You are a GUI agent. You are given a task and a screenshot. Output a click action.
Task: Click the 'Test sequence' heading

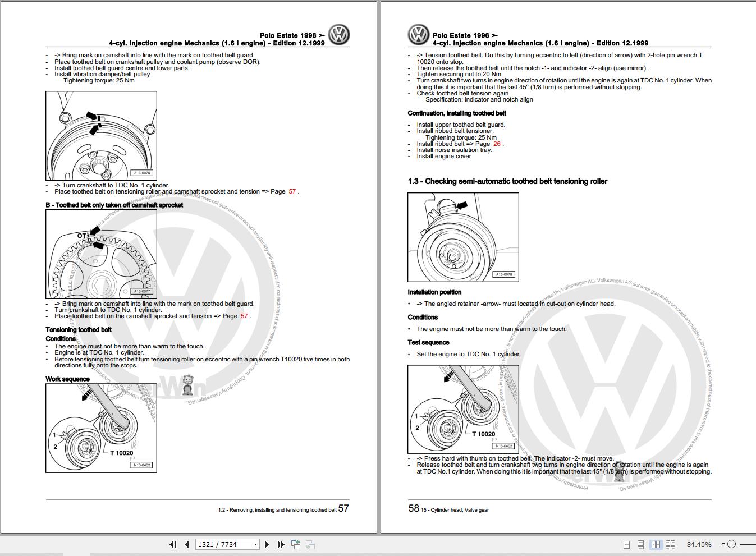(x=428, y=342)
